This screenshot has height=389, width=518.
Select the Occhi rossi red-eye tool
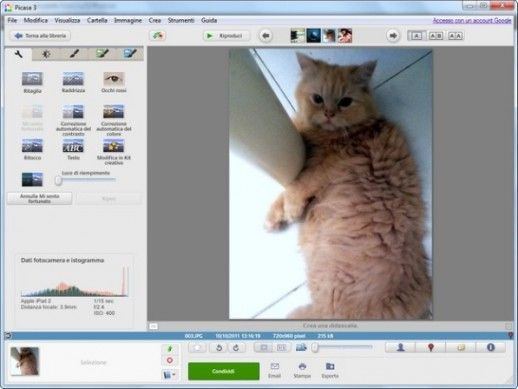point(114,83)
